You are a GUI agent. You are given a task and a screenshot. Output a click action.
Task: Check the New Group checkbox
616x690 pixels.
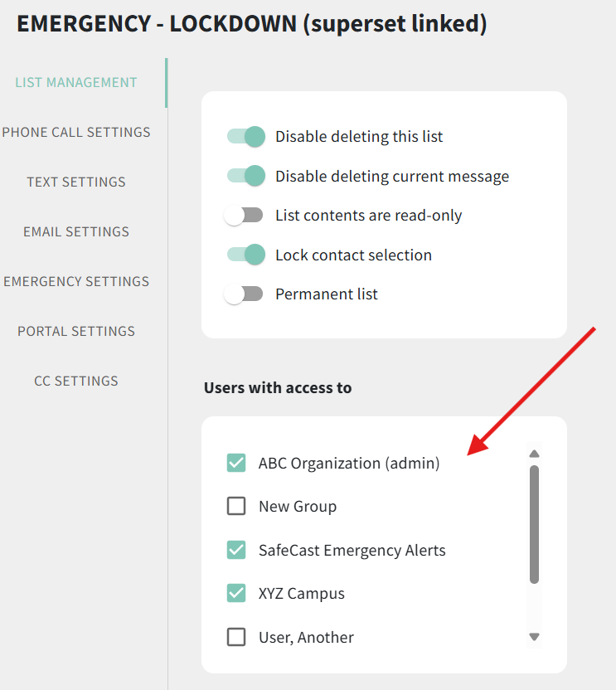(236, 506)
